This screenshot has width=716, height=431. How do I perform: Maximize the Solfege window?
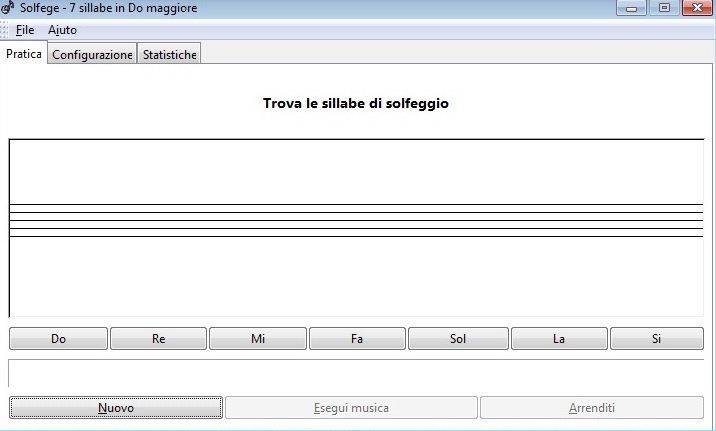(x=664, y=8)
